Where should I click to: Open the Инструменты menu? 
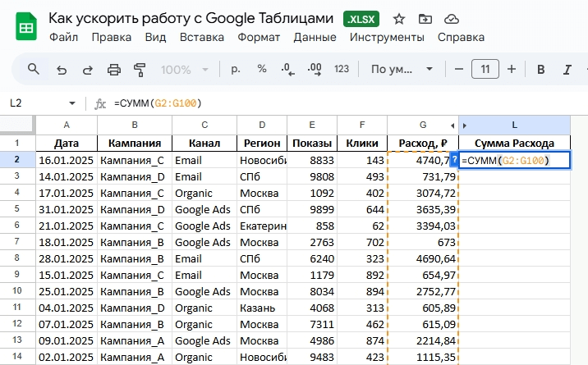[x=387, y=38]
